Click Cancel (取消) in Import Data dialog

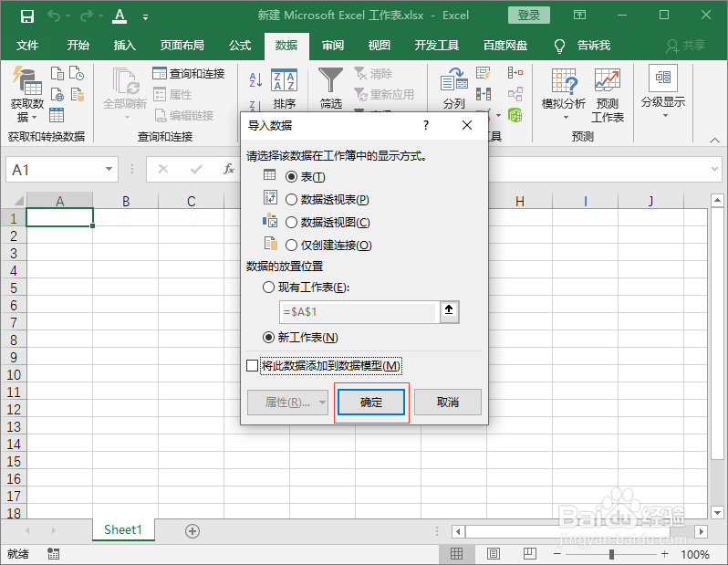[x=448, y=402]
